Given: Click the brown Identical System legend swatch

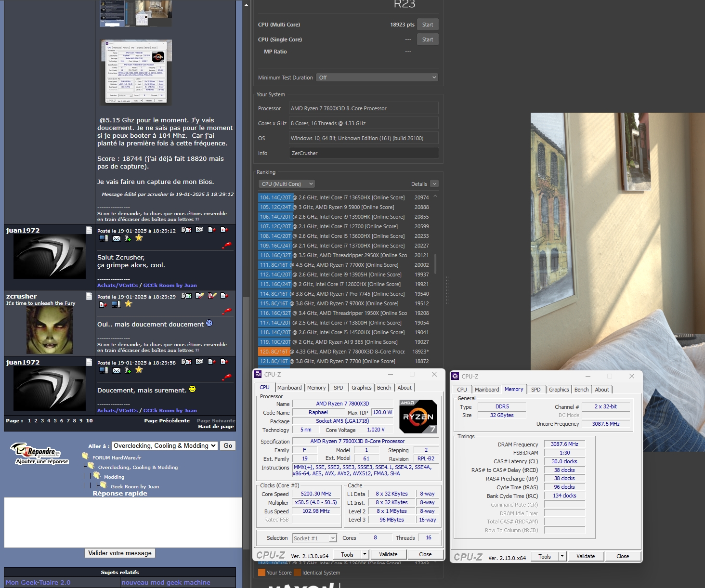Looking at the screenshot, I should tap(297, 573).
